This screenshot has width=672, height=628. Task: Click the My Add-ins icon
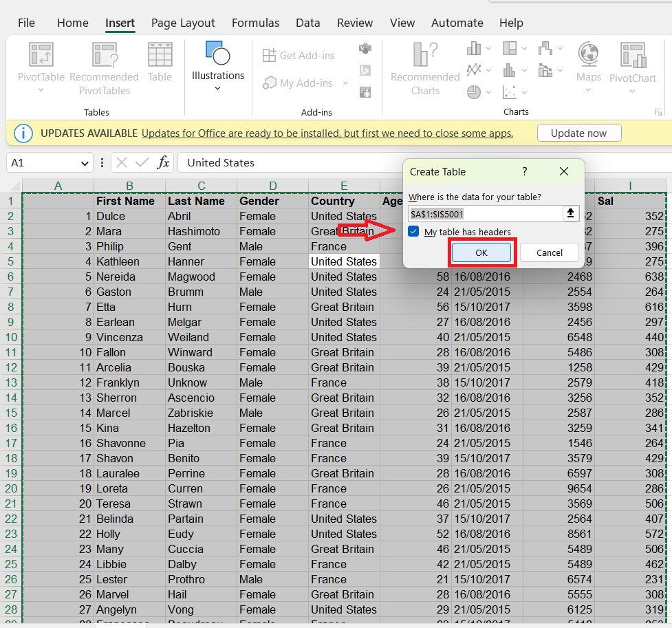pyautogui.click(x=269, y=83)
